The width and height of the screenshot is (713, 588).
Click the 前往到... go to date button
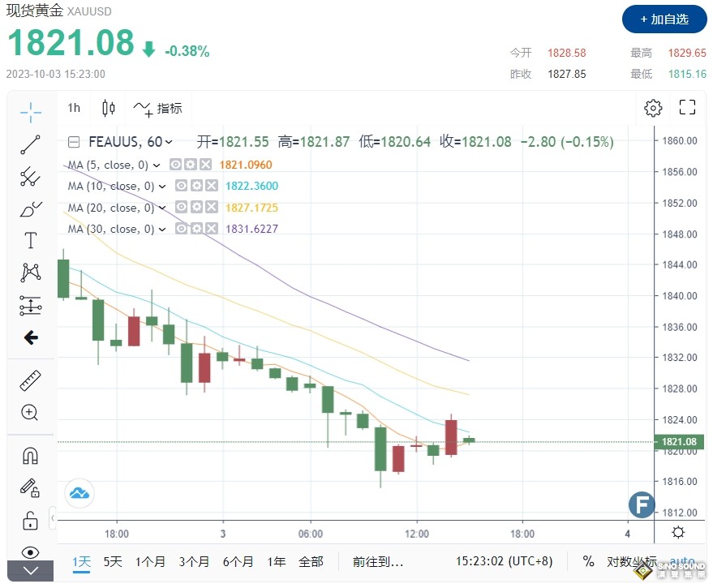point(378,563)
